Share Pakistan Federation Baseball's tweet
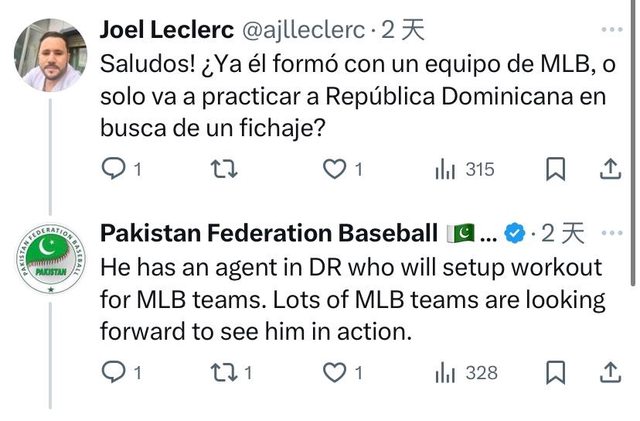Image resolution: width=640 pixels, height=421 pixels. point(609,373)
